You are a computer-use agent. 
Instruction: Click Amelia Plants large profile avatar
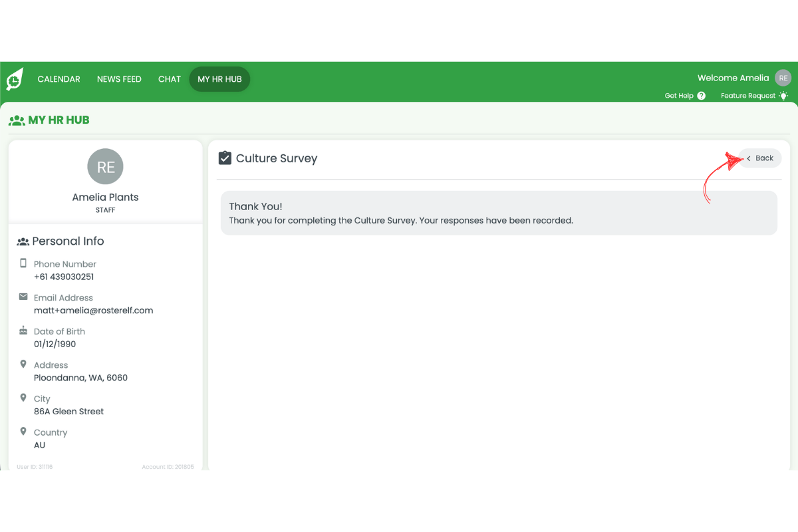click(x=105, y=167)
